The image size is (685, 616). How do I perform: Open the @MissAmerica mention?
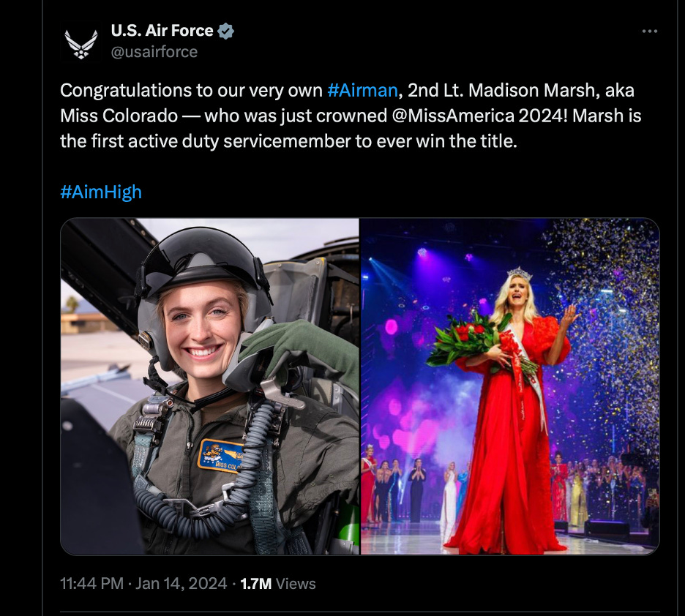[453, 116]
